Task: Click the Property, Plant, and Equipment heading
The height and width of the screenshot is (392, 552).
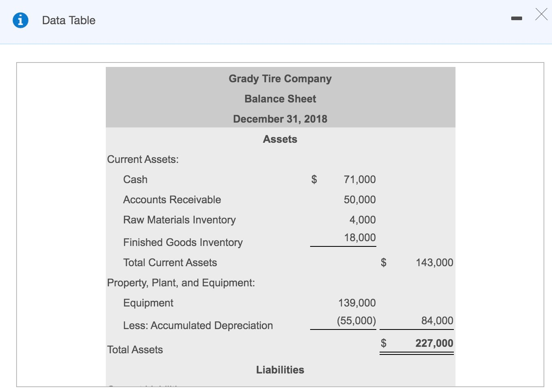Action: pos(181,283)
